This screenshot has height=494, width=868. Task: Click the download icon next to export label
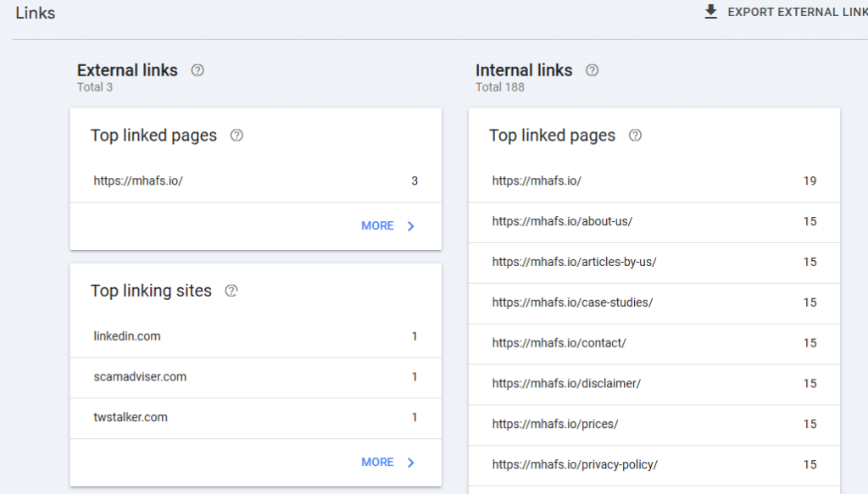click(710, 12)
